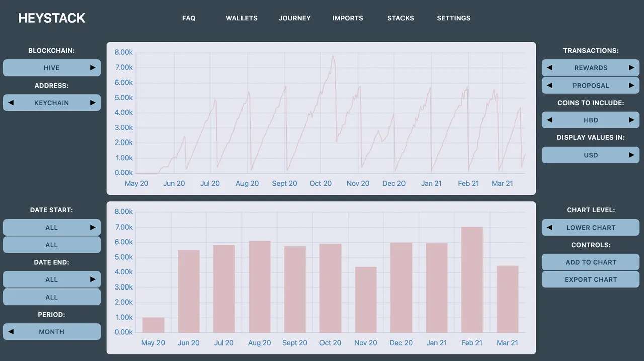
Task: Click the PROPOSAL transaction label
Action: [x=591, y=86]
